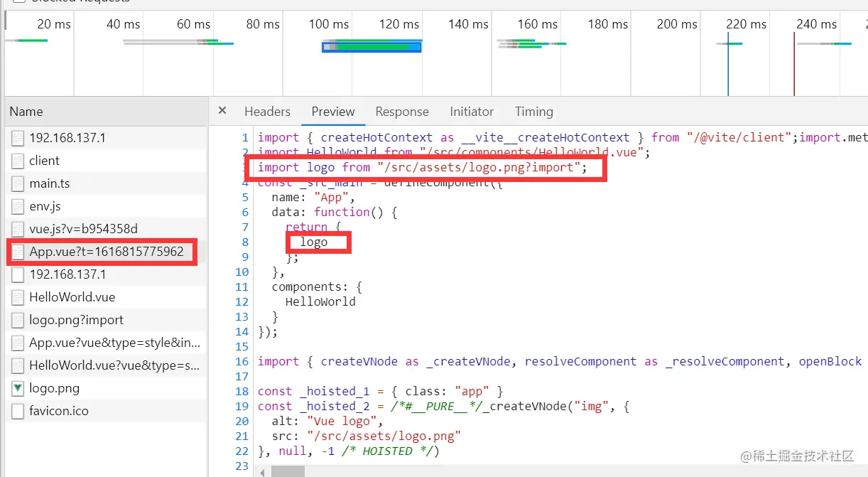Viewport: 868px width, 477px height.
Task: Select the logo.png?import request
Action: pyautogui.click(x=106, y=320)
